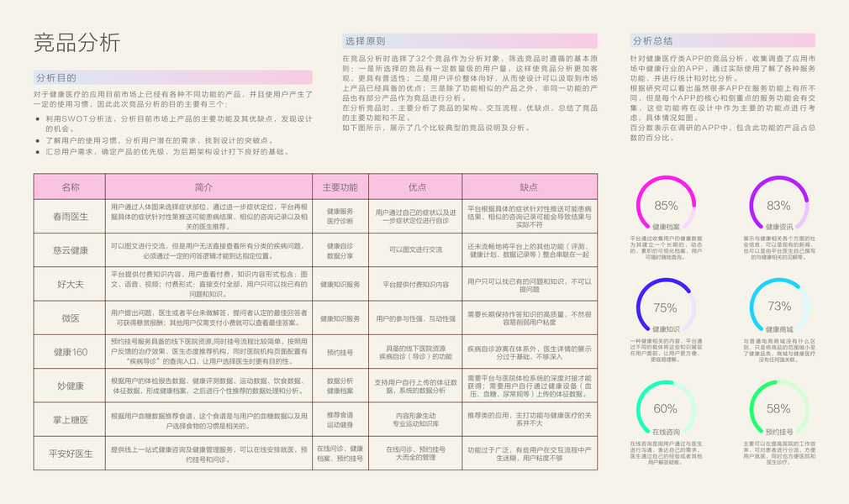Image resolution: width=849 pixels, height=504 pixels.
Task: Select the 健康160 name cell
Action: coord(70,352)
